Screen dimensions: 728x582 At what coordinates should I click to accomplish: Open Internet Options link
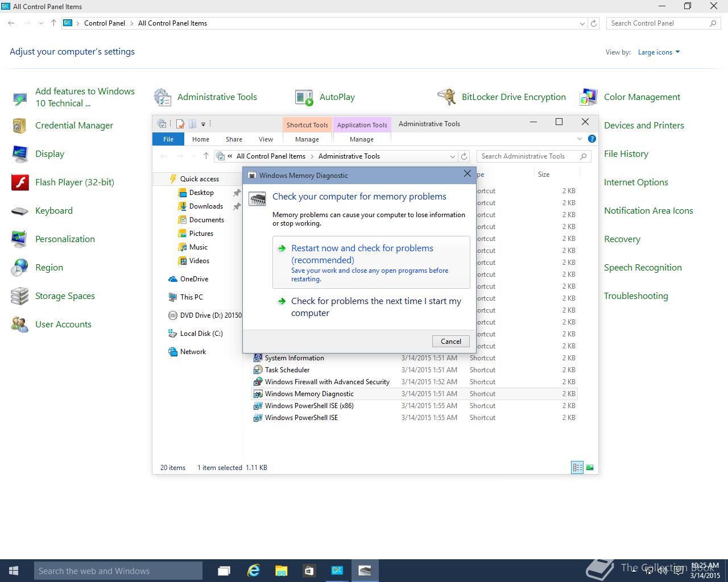coord(636,182)
